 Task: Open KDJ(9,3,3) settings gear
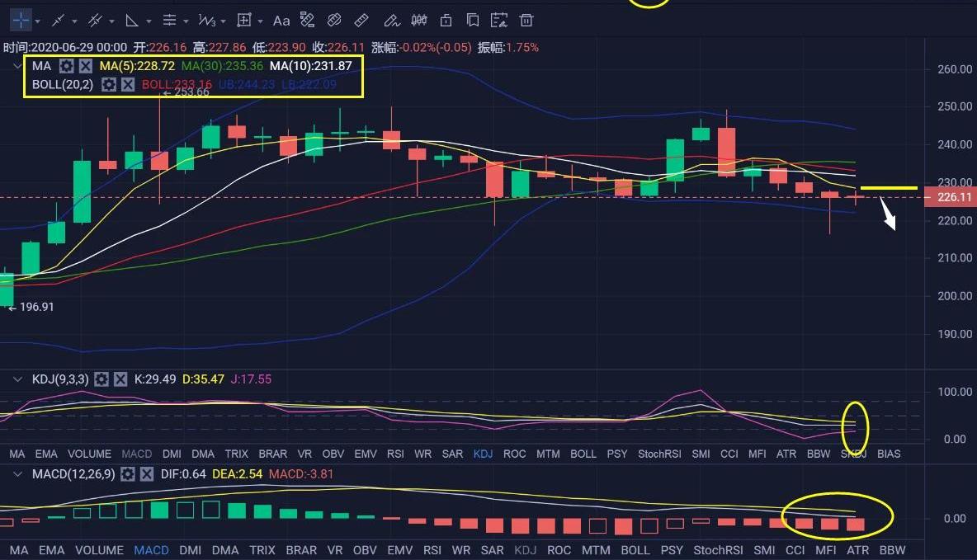tap(101, 379)
